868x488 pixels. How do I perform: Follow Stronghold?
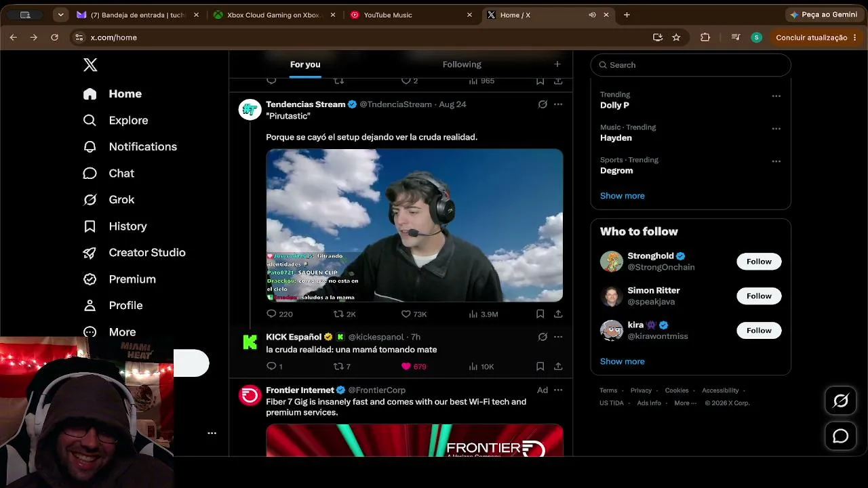click(759, 262)
